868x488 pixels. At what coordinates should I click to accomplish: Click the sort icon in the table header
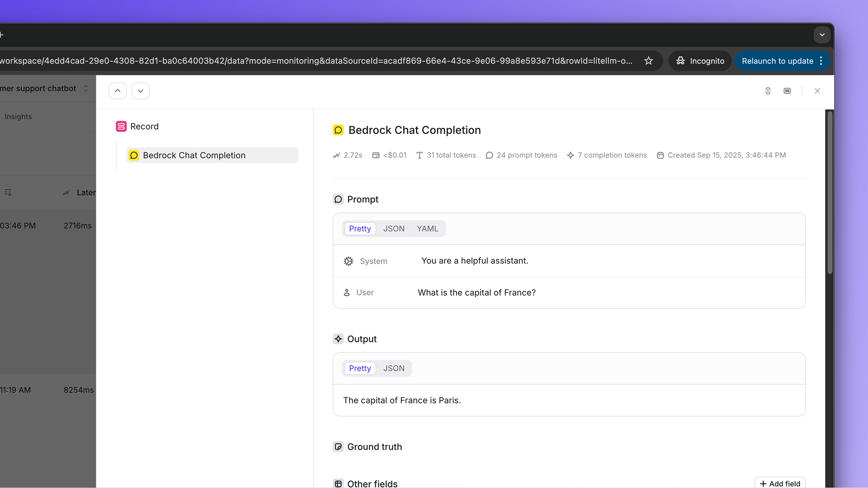click(8, 193)
